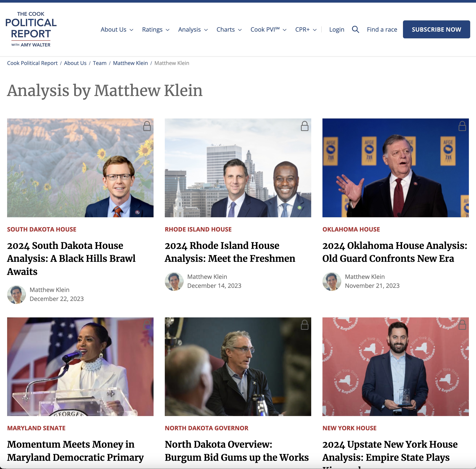
Task: Click lock icon on South Dakota article image
Action: click(x=147, y=126)
